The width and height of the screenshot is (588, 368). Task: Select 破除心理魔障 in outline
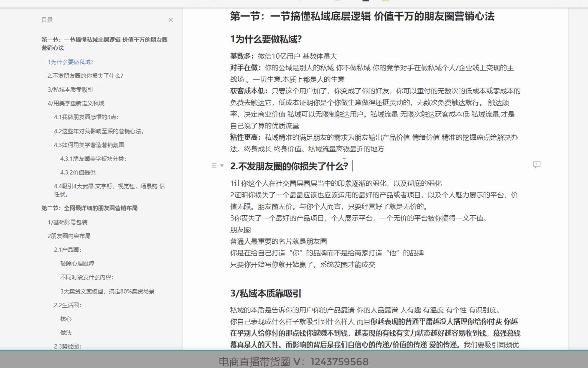tap(77, 263)
